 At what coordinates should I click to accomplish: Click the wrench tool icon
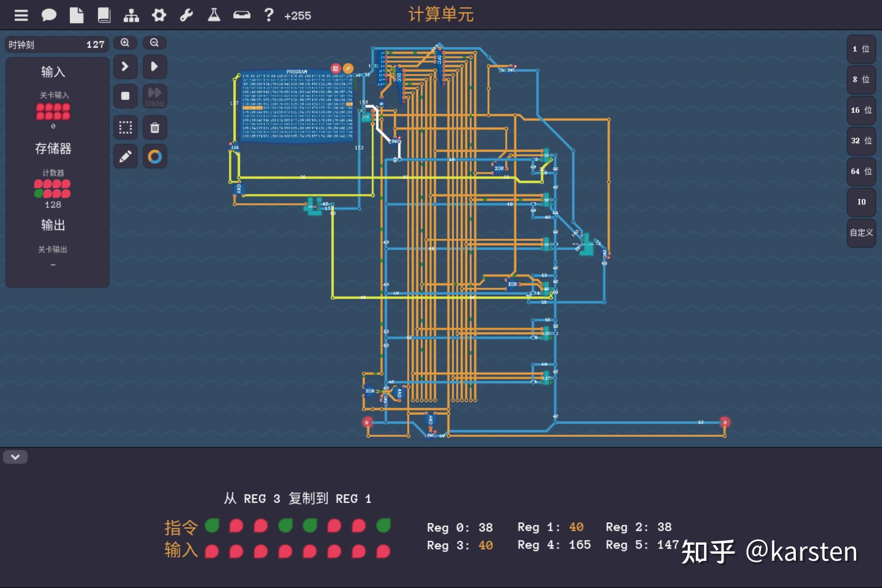click(x=186, y=16)
